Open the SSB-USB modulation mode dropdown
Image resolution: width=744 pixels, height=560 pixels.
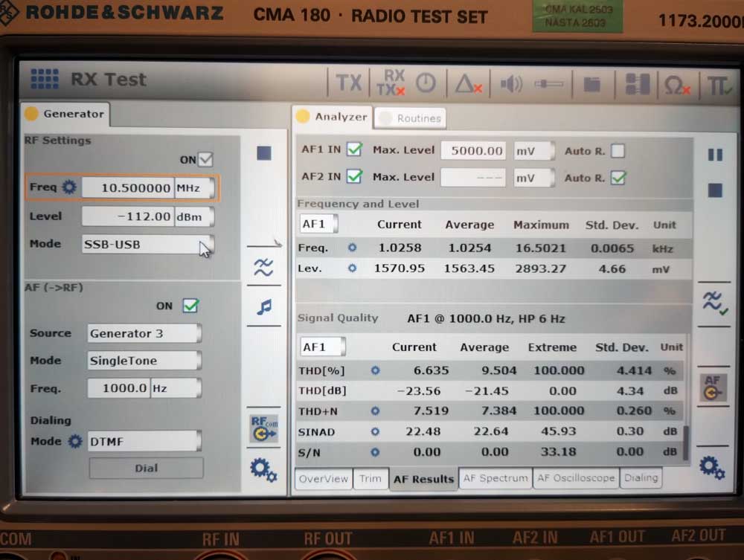(147, 245)
